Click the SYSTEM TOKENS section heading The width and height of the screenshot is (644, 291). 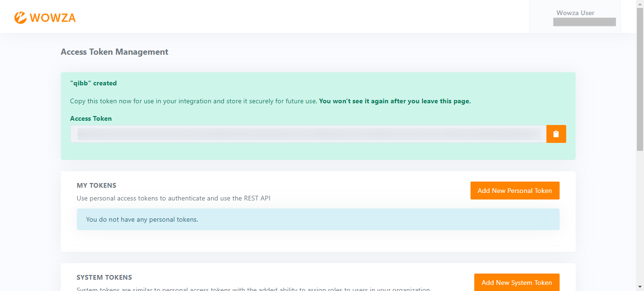click(x=104, y=277)
